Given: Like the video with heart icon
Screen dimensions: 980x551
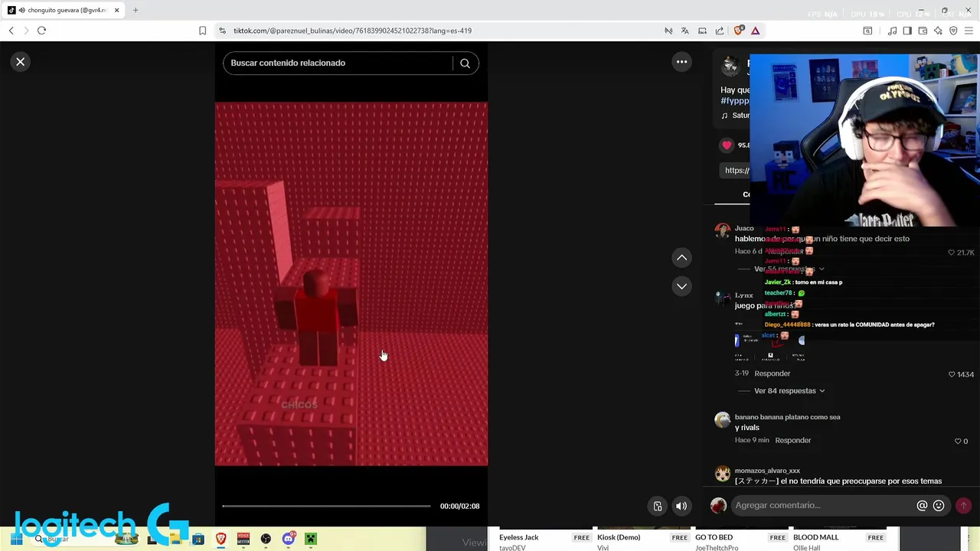Looking at the screenshot, I should point(727,145).
